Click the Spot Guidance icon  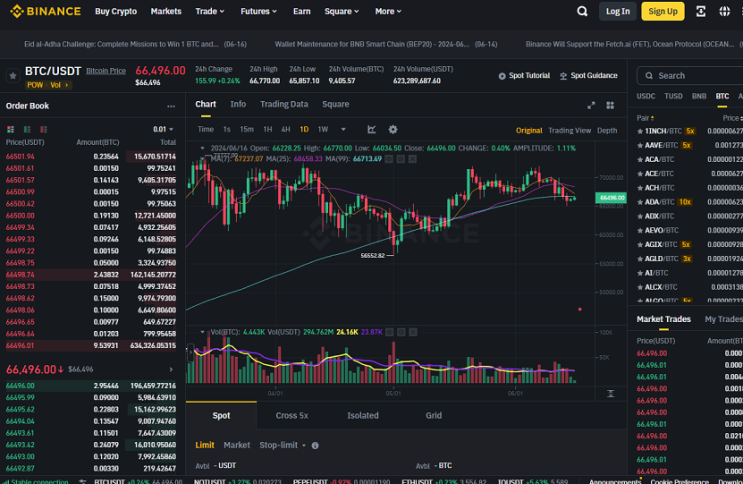[563, 76]
